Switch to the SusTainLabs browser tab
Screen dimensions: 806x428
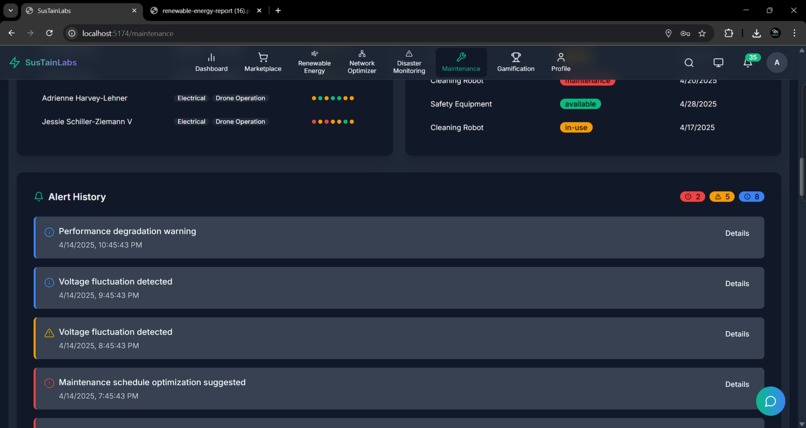(x=82, y=11)
